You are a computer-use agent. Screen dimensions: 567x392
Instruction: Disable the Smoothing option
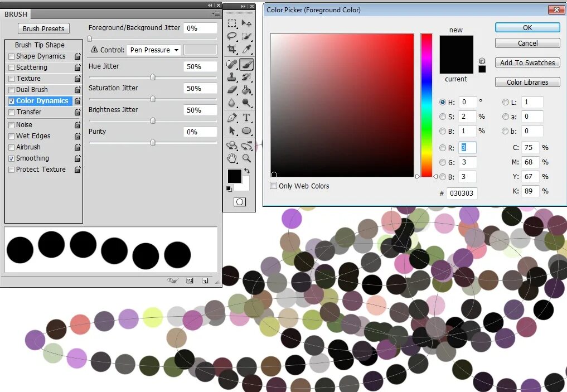[x=12, y=158]
